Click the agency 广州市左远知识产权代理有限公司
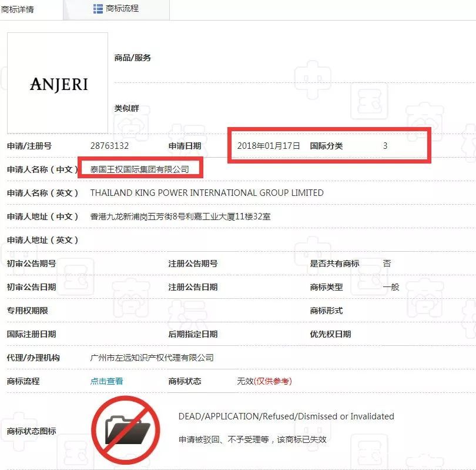The height and width of the screenshot is (470, 476). click(152, 357)
